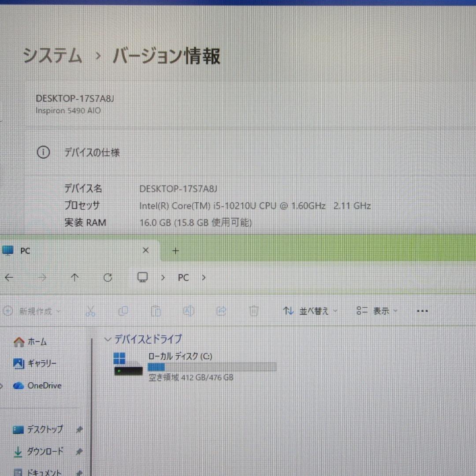Screen dimensions: 476x476
Task: Click the デバイスの仕様 info icon
Action: pos(43,152)
